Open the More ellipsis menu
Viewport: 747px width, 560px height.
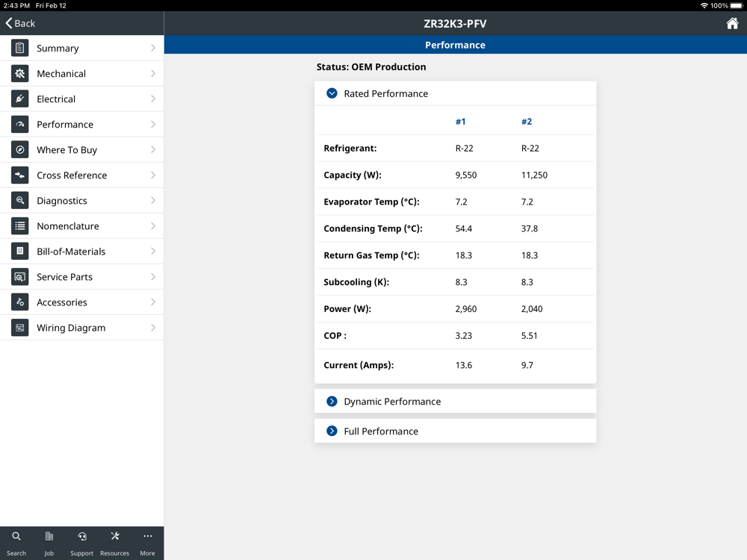coord(148,543)
